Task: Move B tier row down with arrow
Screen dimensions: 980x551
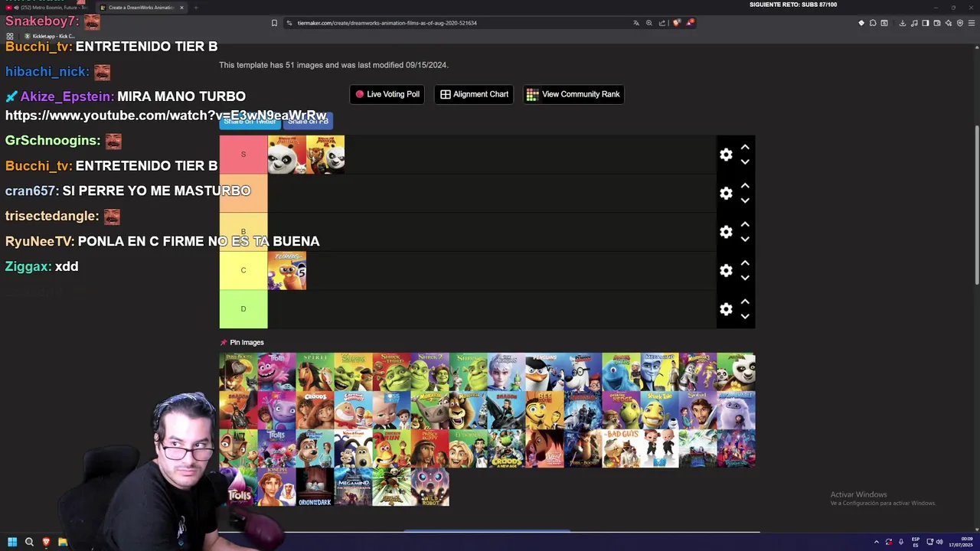Action: [x=745, y=240]
